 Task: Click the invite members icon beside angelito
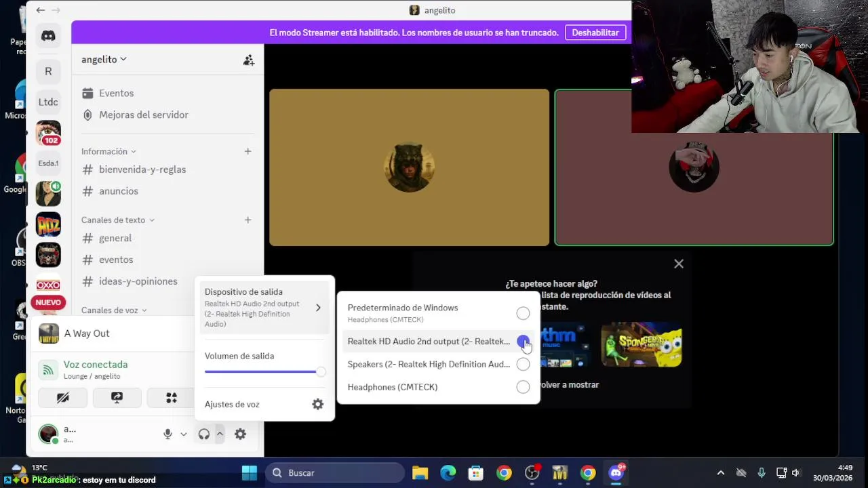tap(249, 60)
